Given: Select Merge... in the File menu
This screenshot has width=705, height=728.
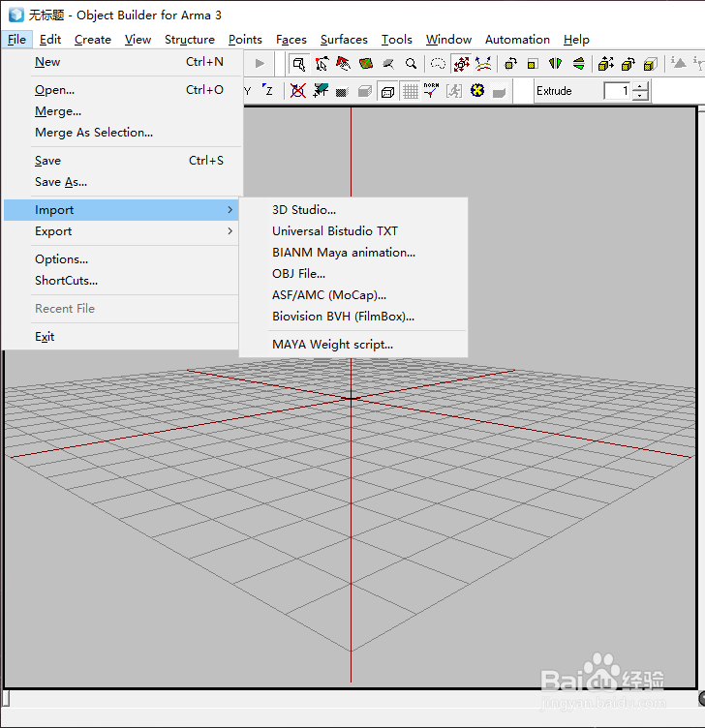Looking at the screenshot, I should pyautogui.click(x=123, y=111).
